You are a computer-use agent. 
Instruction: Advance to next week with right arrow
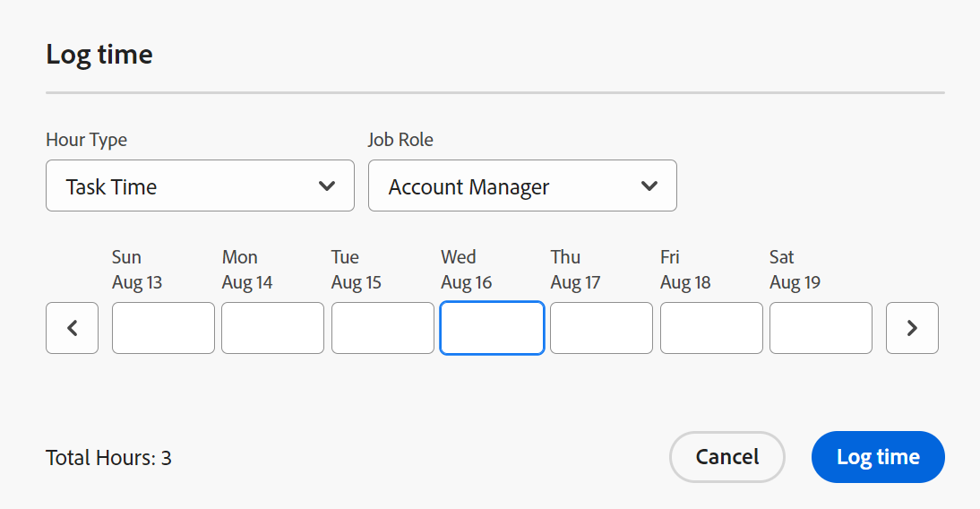point(912,328)
